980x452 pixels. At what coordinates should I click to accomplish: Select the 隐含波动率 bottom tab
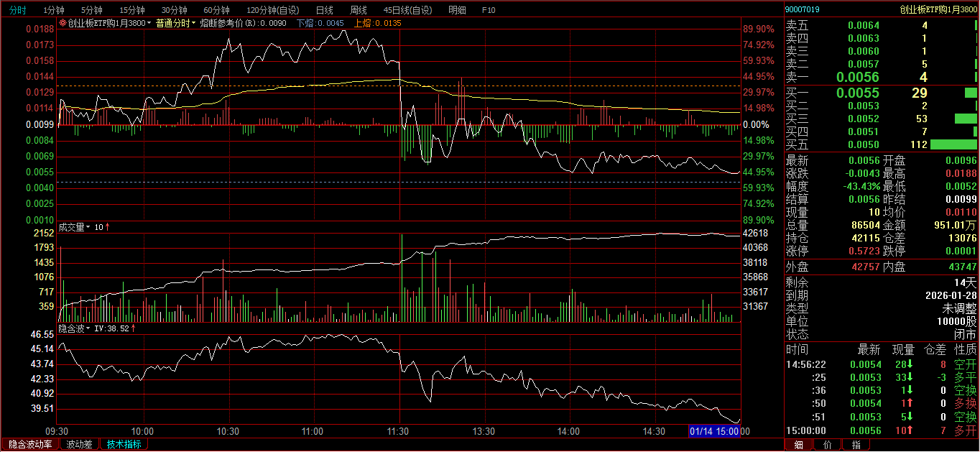point(30,444)
